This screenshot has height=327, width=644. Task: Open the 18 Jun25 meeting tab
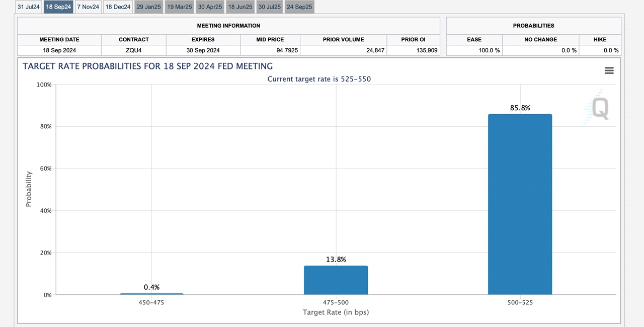pos(240,7)
